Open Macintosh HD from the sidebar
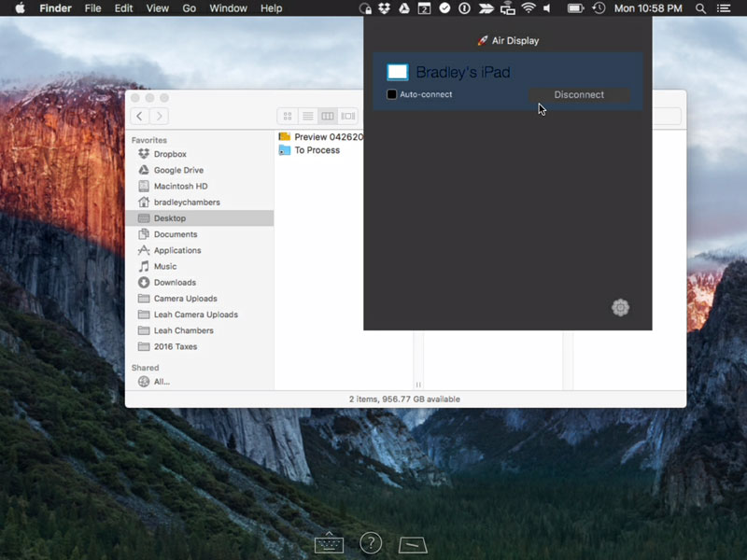Image resolution: width=747 pixels, height=560 pixels. pyautogui.click(x=200, y=186)
